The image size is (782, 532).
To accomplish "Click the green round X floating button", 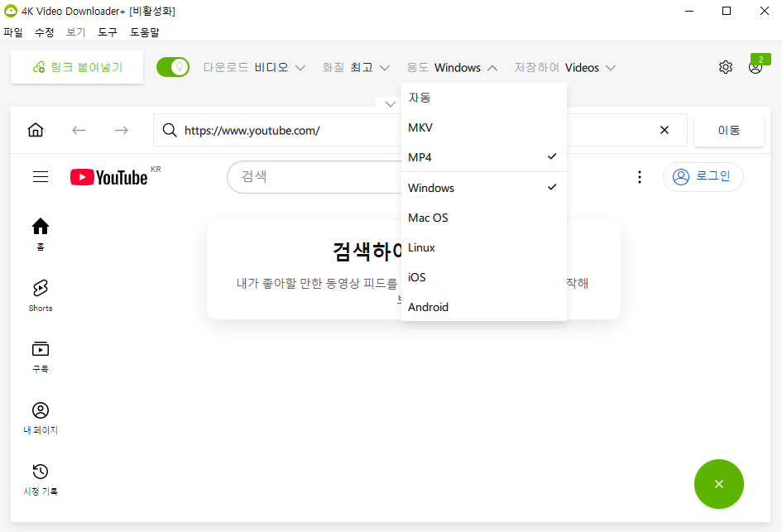I will tap(718, 484).
